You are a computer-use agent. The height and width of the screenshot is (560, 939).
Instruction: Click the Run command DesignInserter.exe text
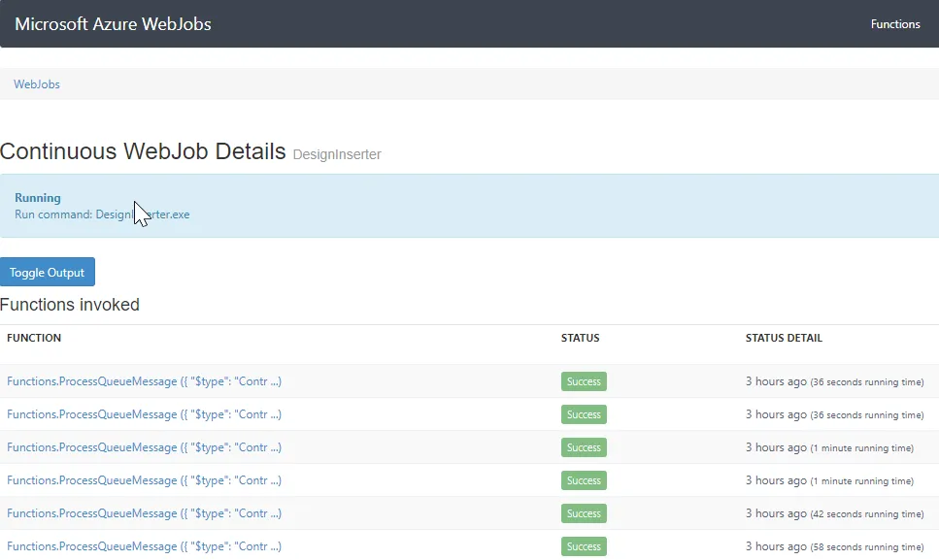102,214
